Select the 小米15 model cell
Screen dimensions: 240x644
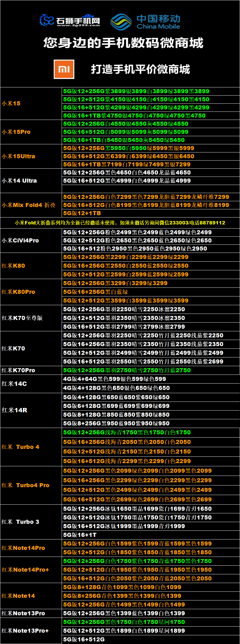coord(31,103)
